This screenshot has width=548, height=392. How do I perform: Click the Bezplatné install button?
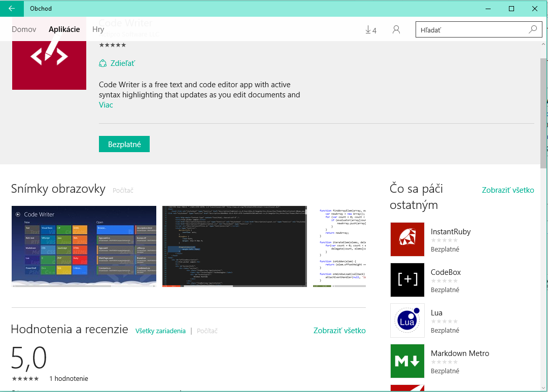[124, 144]
